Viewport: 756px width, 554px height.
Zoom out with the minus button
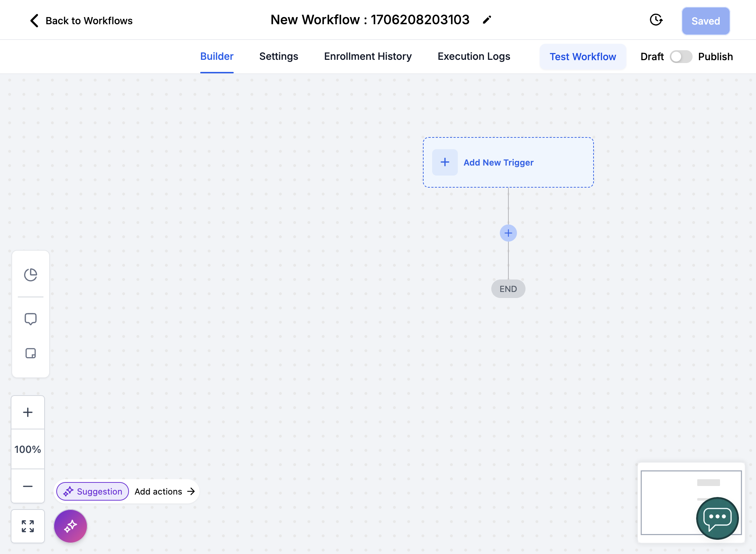(x=28, y=486)
